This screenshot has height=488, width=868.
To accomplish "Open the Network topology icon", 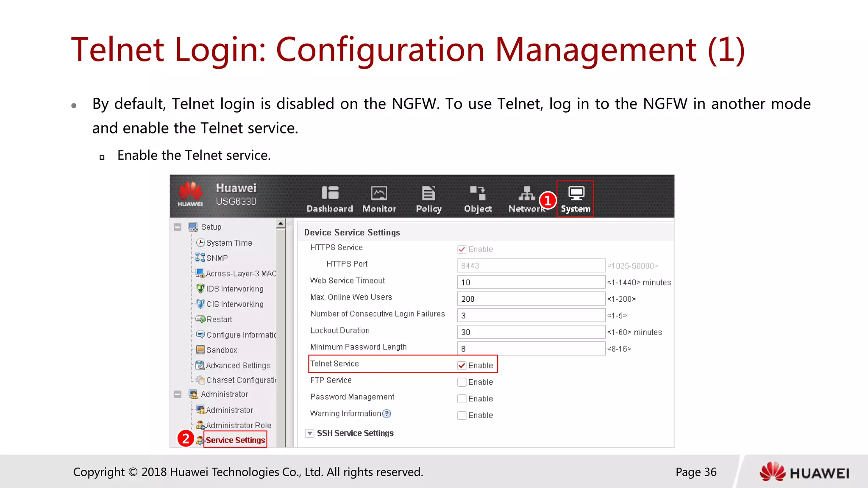I will point(526,193).
